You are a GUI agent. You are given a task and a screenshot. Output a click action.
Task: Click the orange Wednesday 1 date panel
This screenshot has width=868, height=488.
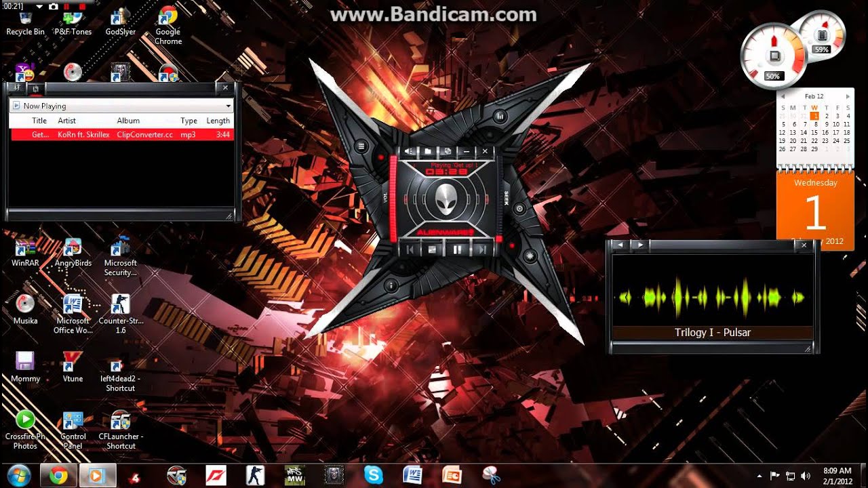815,210
